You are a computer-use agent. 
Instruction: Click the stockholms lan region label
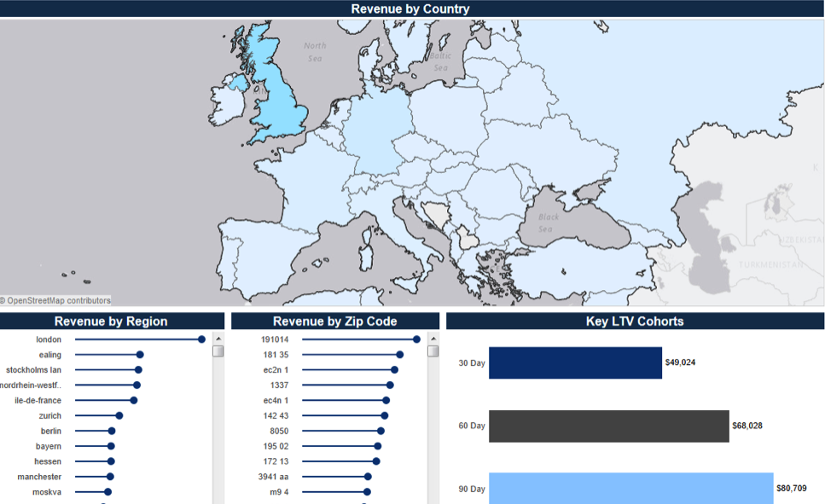coord(33,370)
